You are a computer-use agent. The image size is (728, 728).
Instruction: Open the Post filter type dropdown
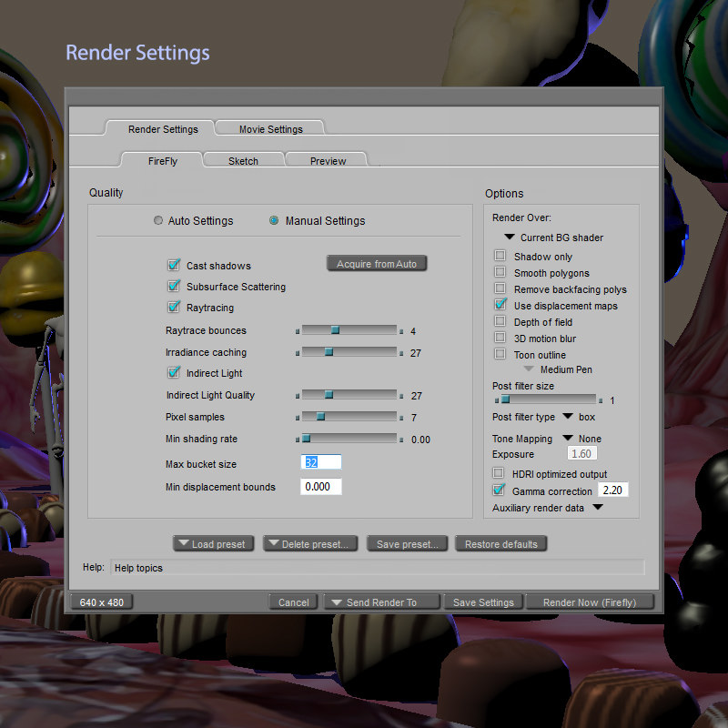pos(568,416)
